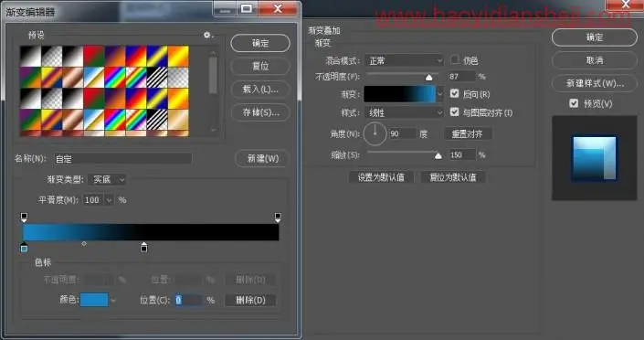Click the left opacity stop above gradient bar
The image size is (644, 340).
click(25, 218)
